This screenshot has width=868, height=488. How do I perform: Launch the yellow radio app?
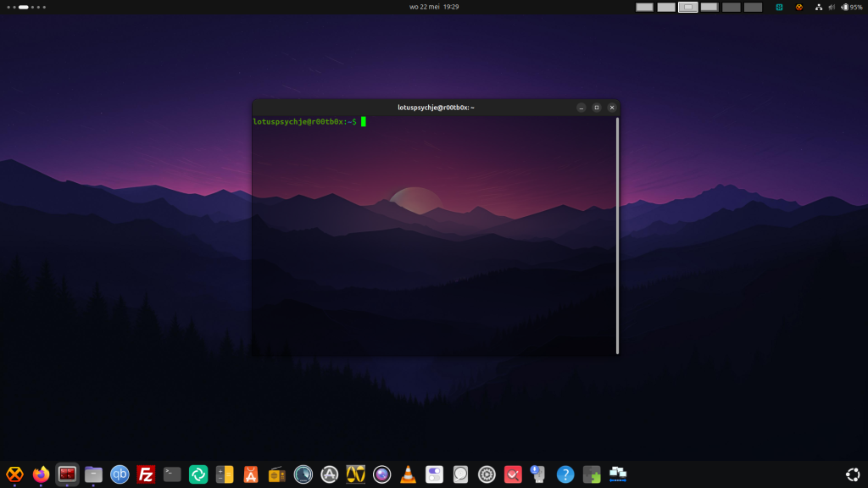tap(277, 474)
